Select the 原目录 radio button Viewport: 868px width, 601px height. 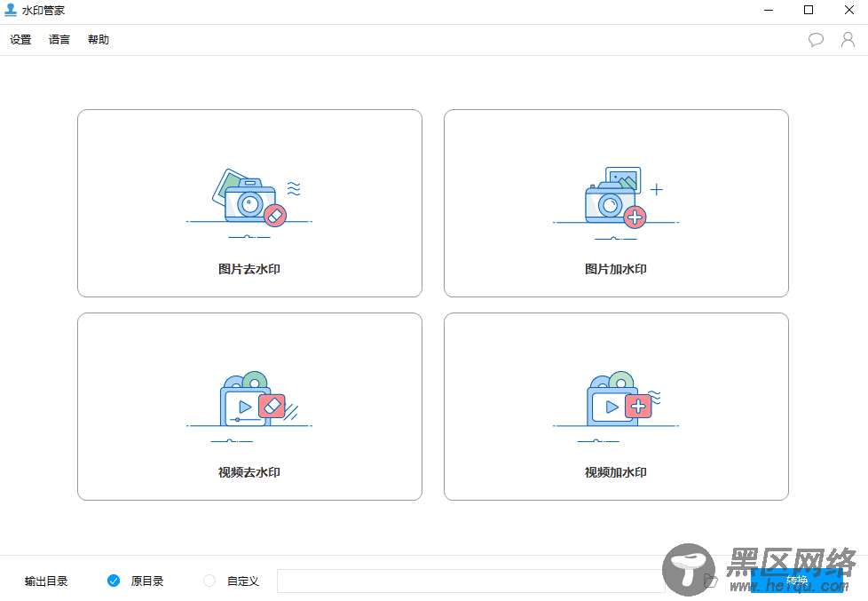[114, 581]
